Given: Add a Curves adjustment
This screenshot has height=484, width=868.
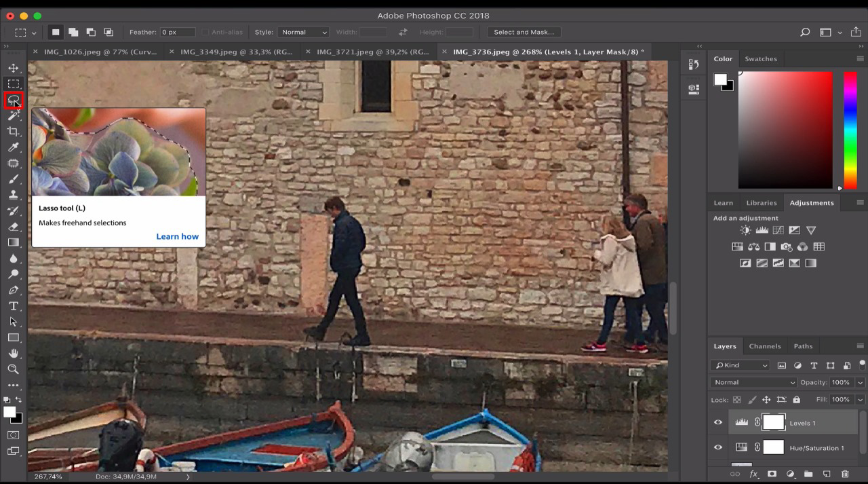Looking at the screenshot, I should tap(778, 230).
